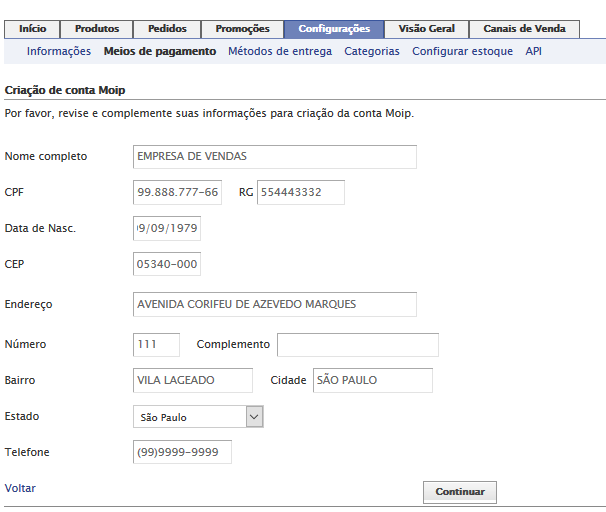Open the Início tab
This screenshot has height=512, width=606.
[32, 29]
